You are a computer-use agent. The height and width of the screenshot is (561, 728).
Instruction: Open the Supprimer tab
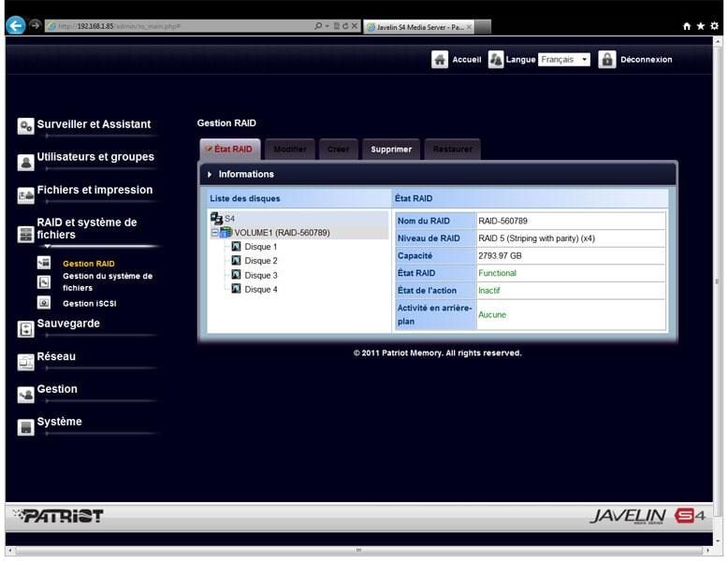(390, 150)
